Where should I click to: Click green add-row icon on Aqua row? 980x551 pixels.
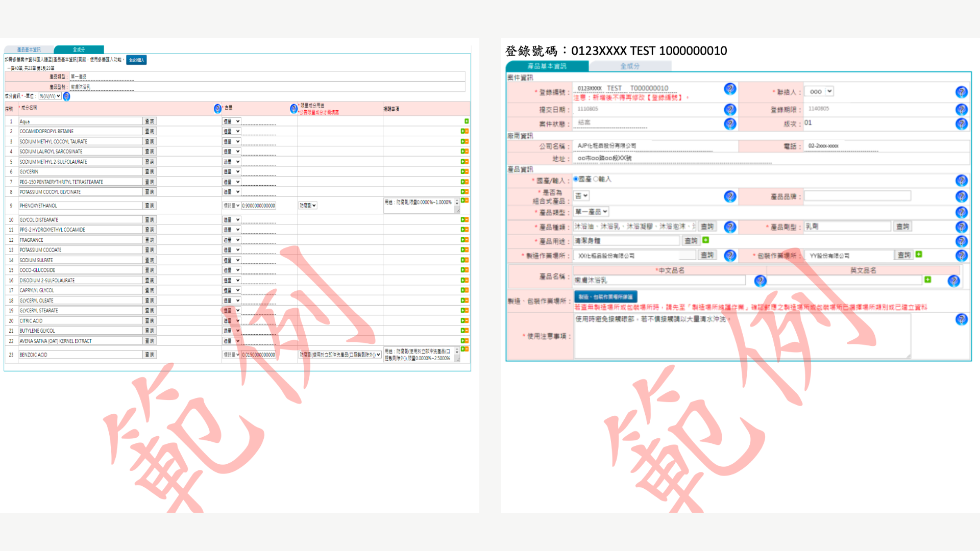pos(467,121)
